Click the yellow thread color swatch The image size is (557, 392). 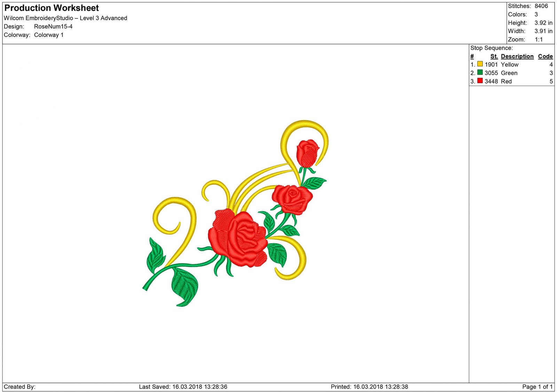coord(480,64)
